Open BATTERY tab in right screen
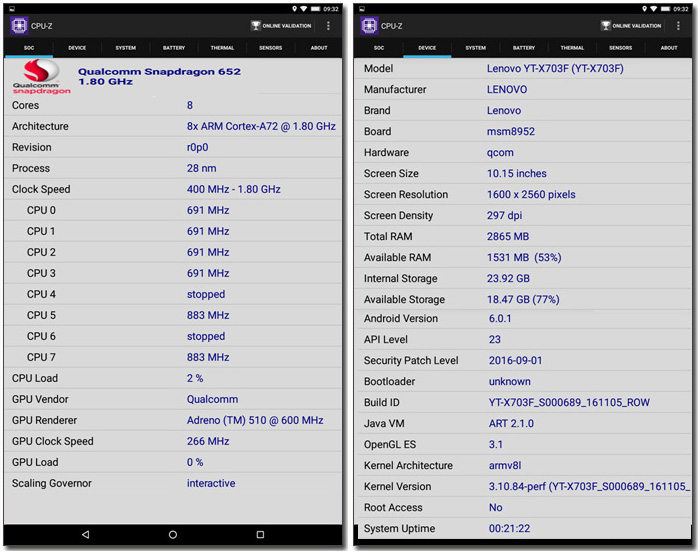This screenshot has height=555, width=700. [x=524, y=48]
